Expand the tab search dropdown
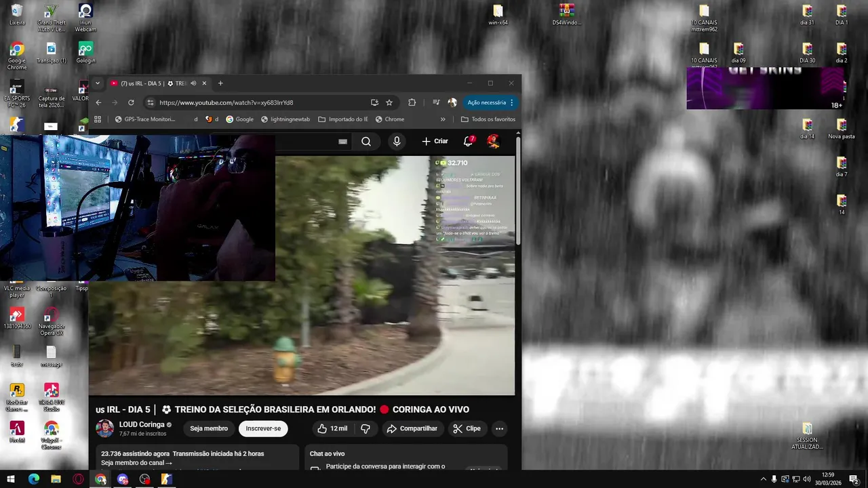Image resolution: width=868 pixels, height=488 pixels. pyautogui.click(x=98, y=83)
